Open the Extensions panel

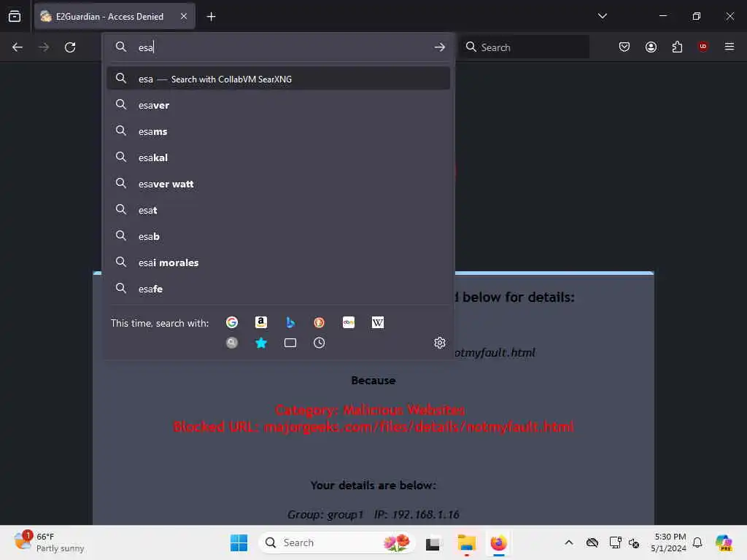pos(678,47)
